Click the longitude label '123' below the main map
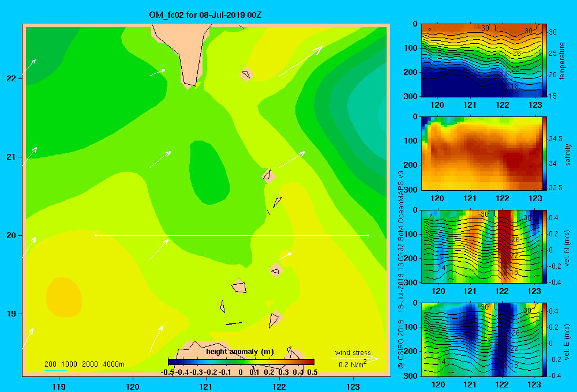Screen dimensions: 577x392 pos(353,386)
